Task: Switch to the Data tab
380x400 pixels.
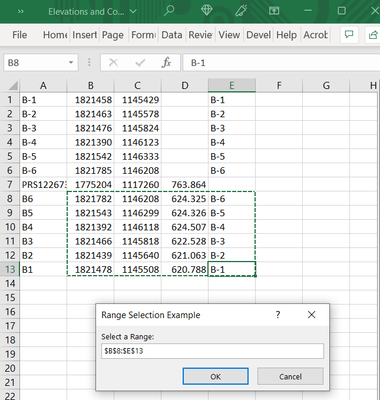Action: pos(172,35)
